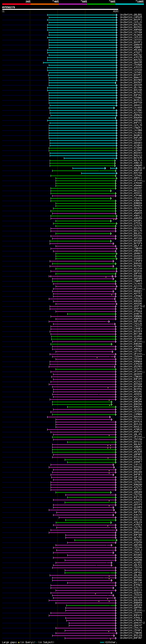This screenshot has height=644, width=146.
Task: Select the UniRef100_A2X852 label
Action: click(x=131, y=563)
